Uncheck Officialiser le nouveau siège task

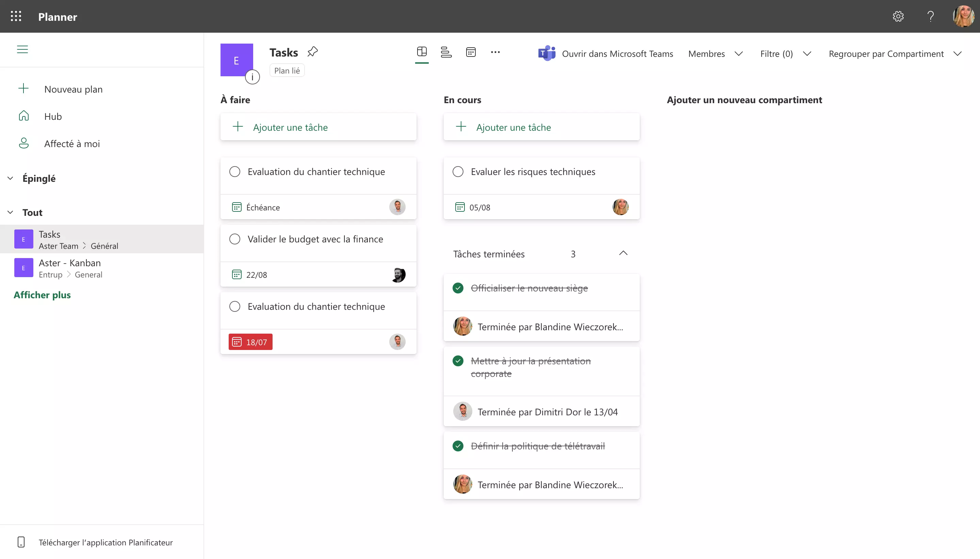pyautogui.click(x=458, y=288)
